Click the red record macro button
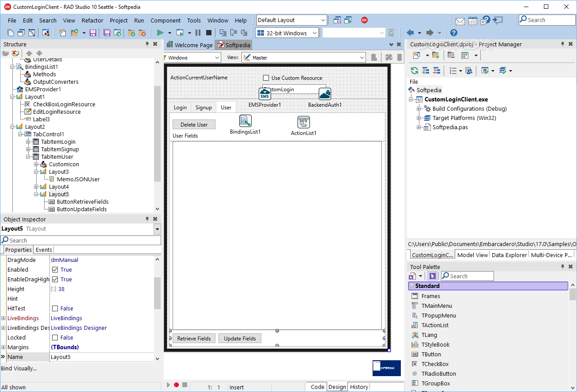 click(176, 385)
